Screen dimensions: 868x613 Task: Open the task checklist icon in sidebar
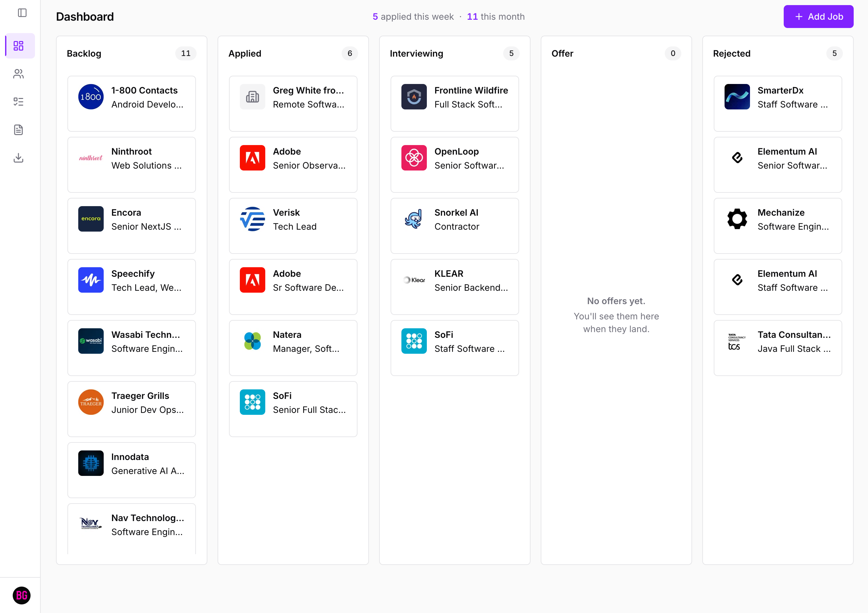click(x=18, y=102)
